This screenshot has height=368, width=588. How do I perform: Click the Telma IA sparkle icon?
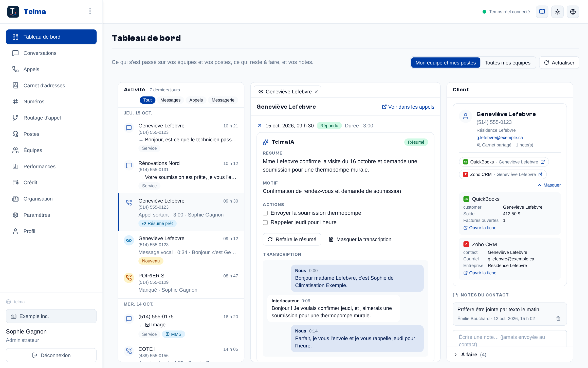tap(266, 142)
